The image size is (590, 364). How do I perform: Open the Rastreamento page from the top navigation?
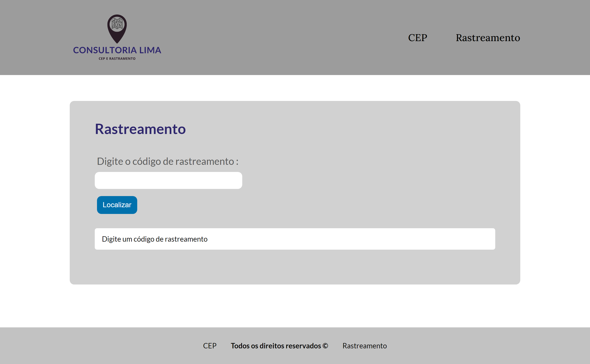[x=488, y=38]
